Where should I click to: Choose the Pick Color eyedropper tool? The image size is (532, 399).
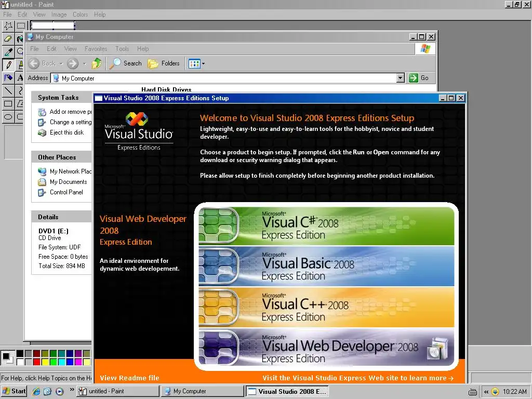8,51
